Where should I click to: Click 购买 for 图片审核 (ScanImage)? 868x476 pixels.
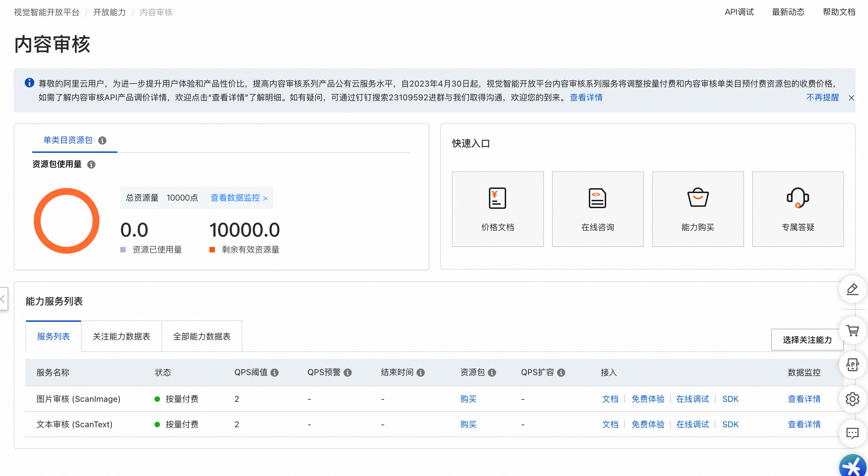pos(468,399)
